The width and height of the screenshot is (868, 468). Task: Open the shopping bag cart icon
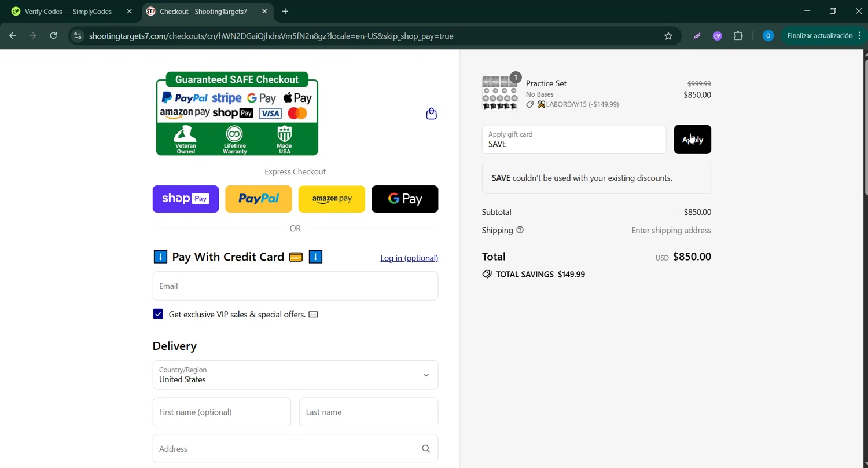point(431,114)
